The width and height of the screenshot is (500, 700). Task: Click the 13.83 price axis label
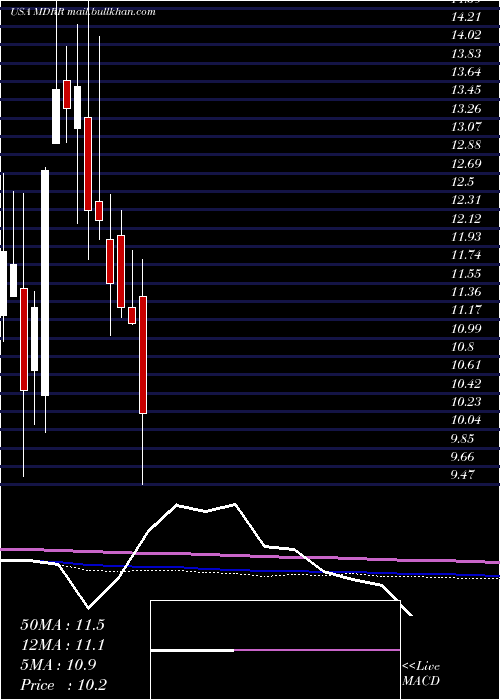[466, 54]
